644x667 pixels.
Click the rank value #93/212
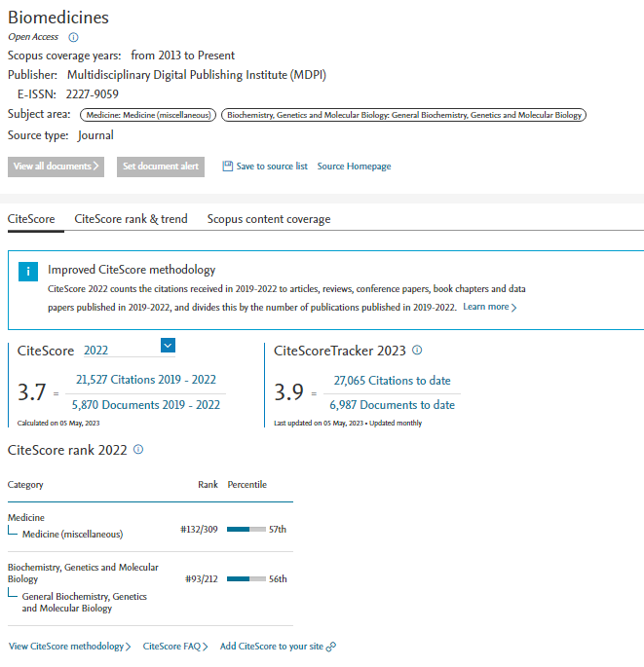pyautogui.click(x=202, y=579)
